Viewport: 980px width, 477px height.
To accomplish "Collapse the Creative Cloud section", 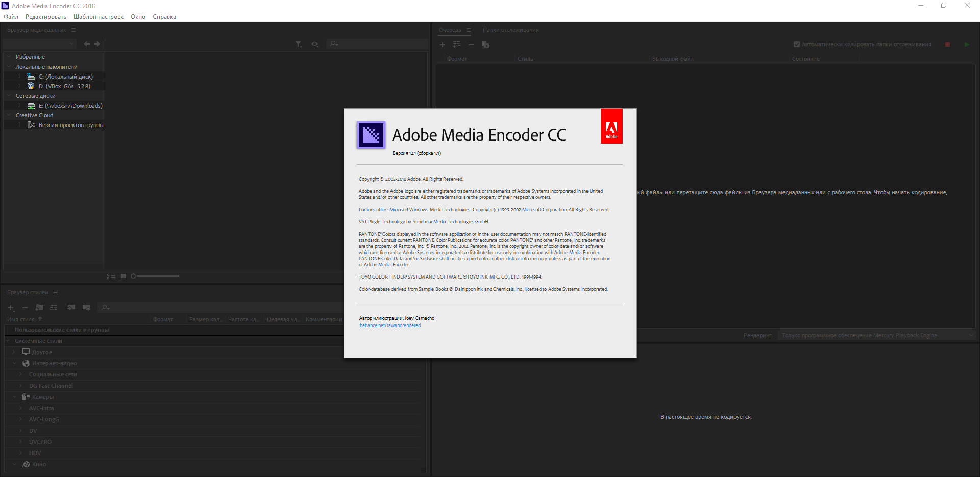I will (x=9, y=115).
